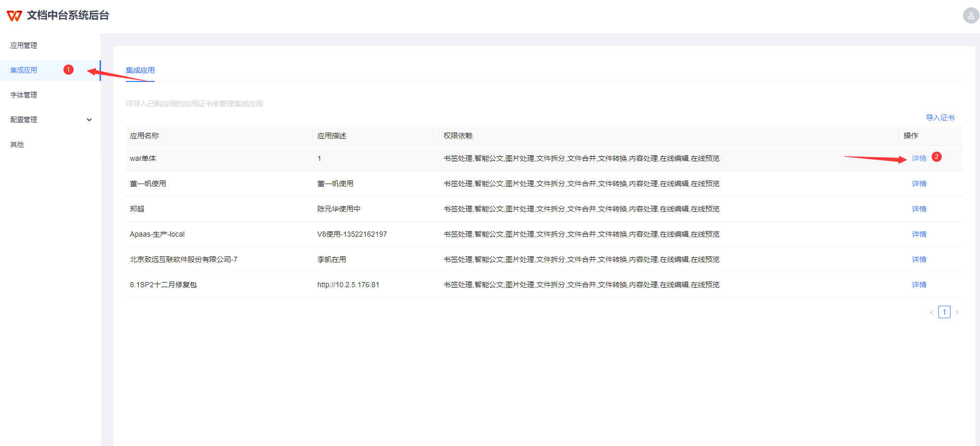Switch to the 集成应用 tab
980x446 pixels.
[140, 70]
